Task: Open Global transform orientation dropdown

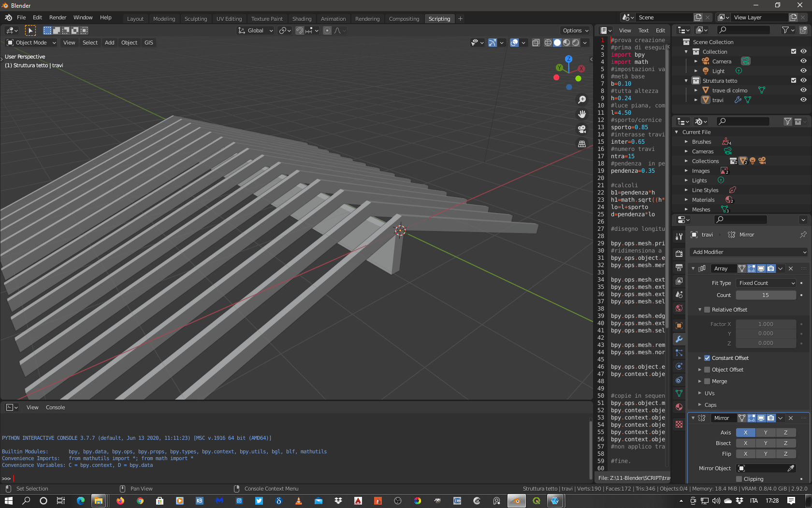Action: pyautogui.click(x=256, y=30)
